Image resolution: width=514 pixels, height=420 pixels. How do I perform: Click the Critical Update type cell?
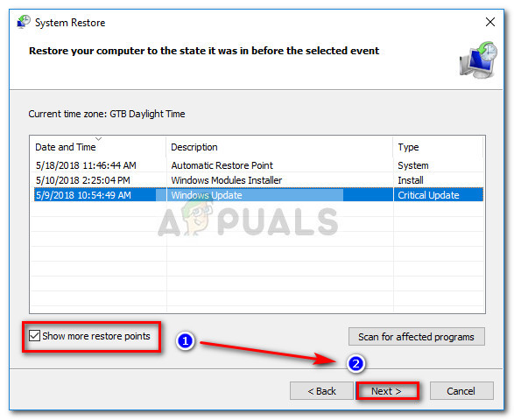click(x=428, y=195)
